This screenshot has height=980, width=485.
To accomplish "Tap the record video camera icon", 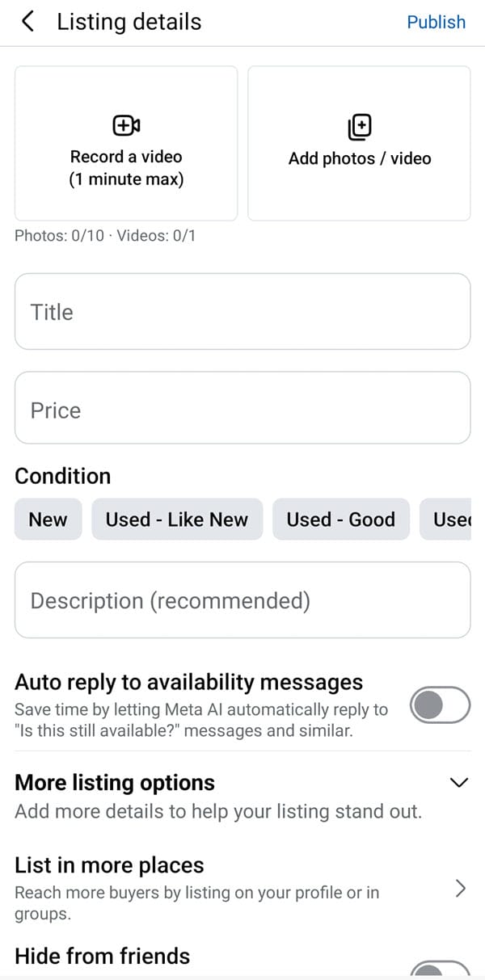I will (x=126, y=125).
